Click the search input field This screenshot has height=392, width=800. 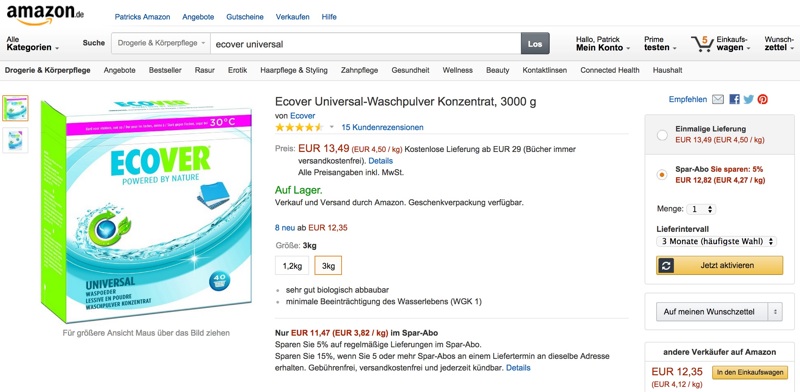tap(365, 44)
